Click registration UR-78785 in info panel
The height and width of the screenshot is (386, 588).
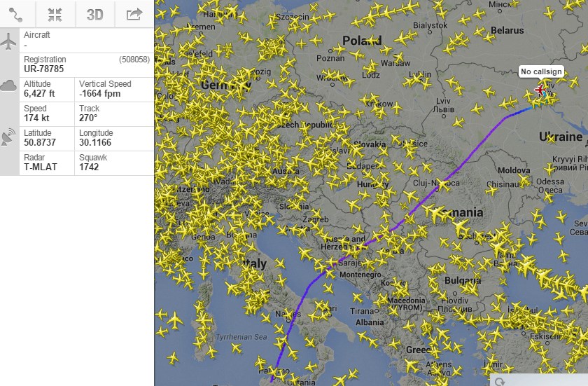coord(45,69)
